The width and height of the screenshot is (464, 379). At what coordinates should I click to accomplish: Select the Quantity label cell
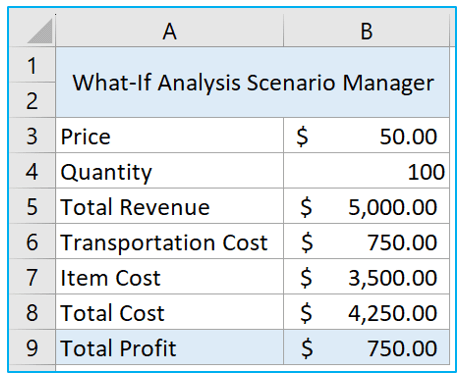click(x=170, y=171)
